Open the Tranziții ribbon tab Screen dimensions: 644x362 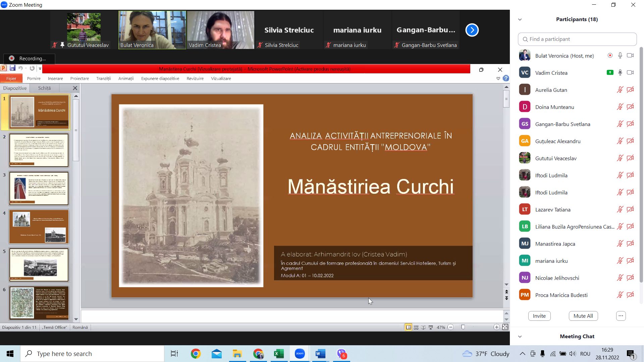coord(103,78)
